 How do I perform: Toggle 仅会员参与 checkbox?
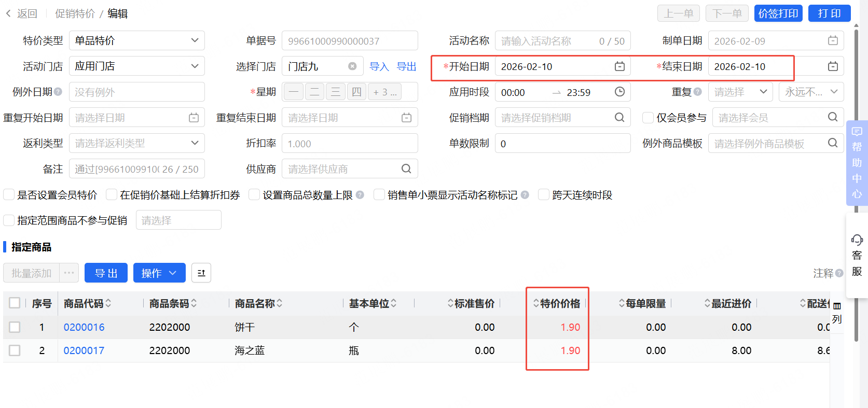point(647,118)
